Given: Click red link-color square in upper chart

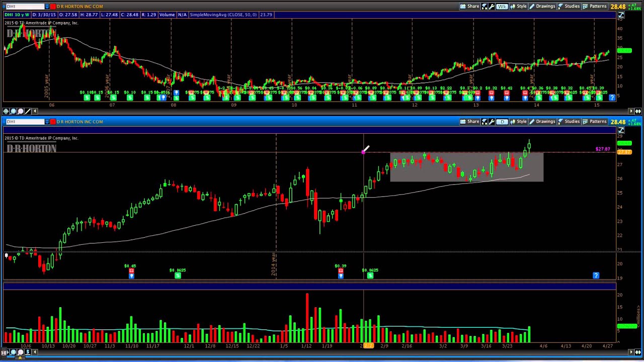Looking at the screenshot, I should coord(53,7).
